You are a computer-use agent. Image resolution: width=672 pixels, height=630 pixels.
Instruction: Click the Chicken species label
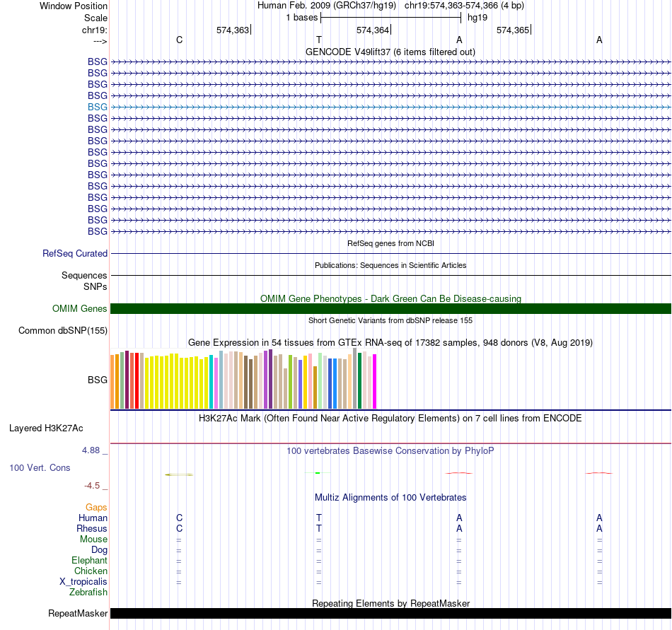[91, 571]
